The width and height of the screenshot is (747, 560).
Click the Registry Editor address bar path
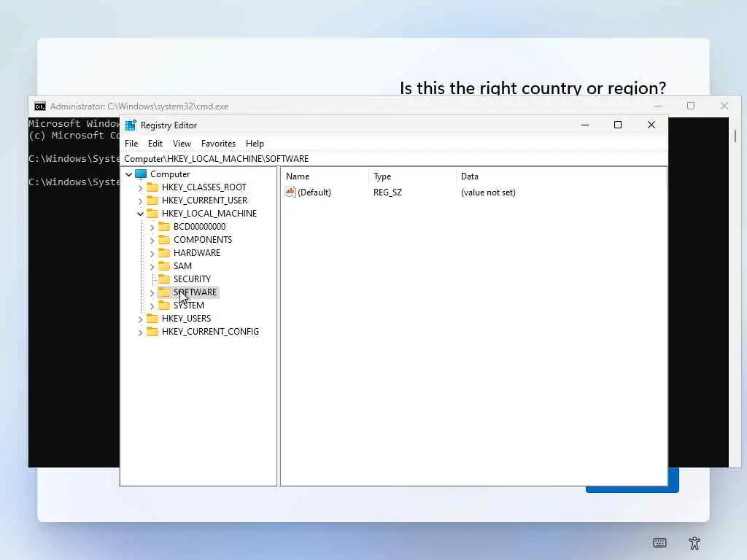[395, 158]
